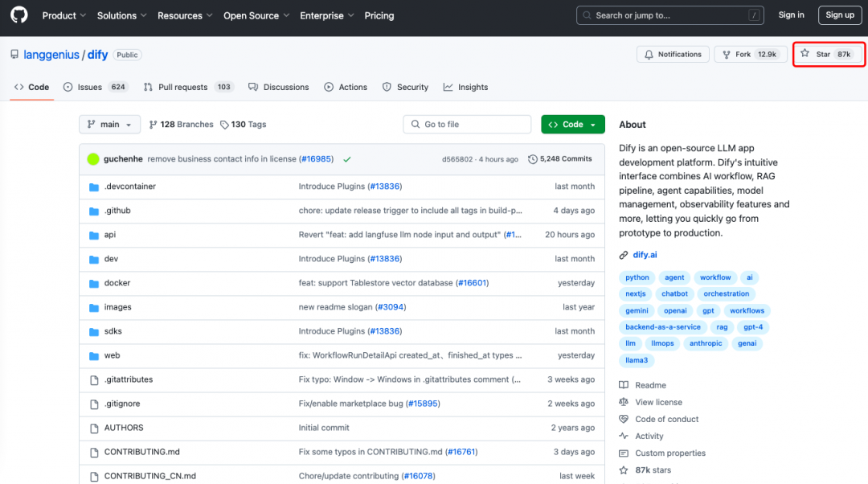Click the Go to file field

(467, 125)
